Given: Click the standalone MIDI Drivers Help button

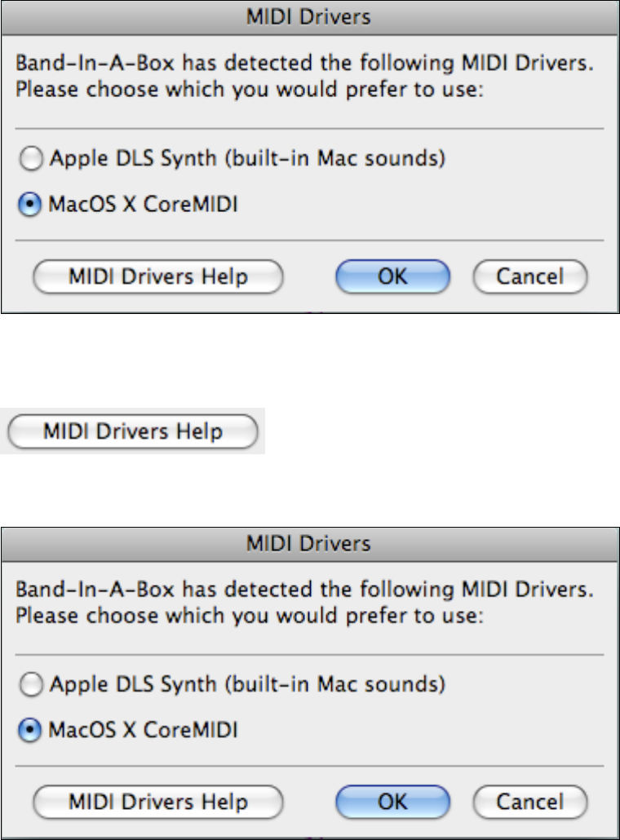Looking at the screenshot, I should point(133,431).
